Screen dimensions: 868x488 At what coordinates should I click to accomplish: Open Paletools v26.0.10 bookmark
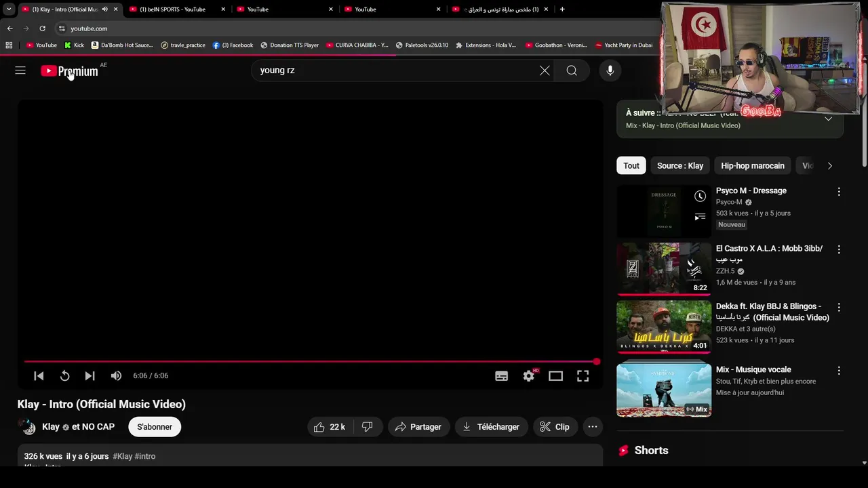(422, 45)
